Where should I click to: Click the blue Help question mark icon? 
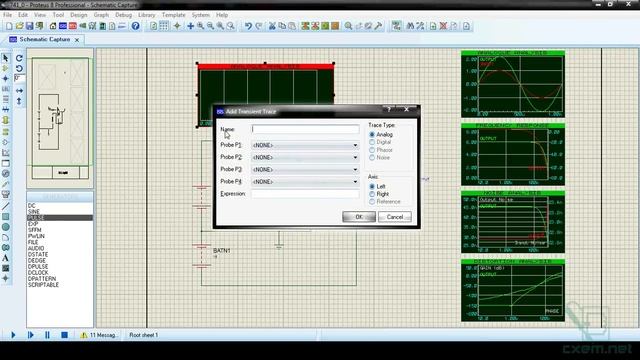coord(136,26)
